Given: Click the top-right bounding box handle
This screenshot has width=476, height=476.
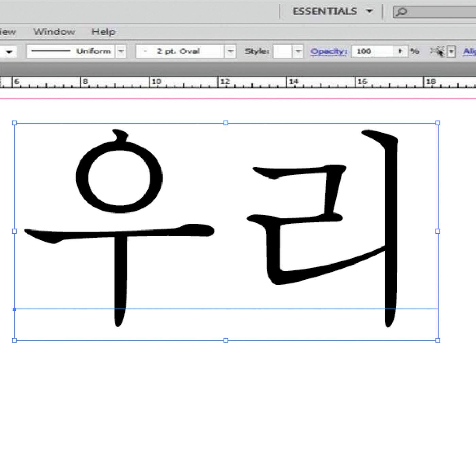Looking at the screenshot, I should [x=438, y=123].
